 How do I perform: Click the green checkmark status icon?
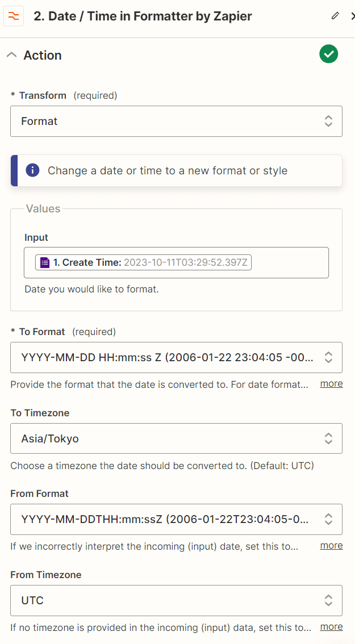point(329,54)
